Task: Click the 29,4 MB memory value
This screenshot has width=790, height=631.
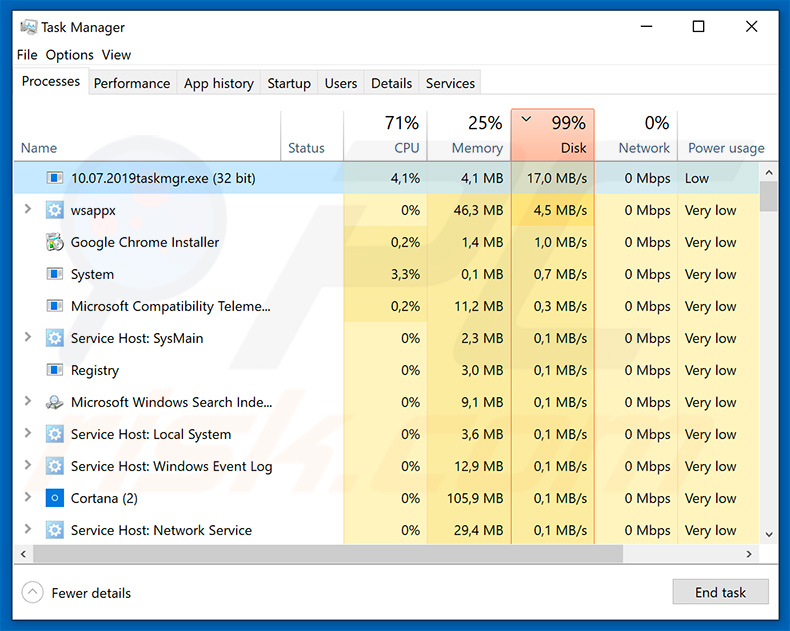Action: click(478, 530)
